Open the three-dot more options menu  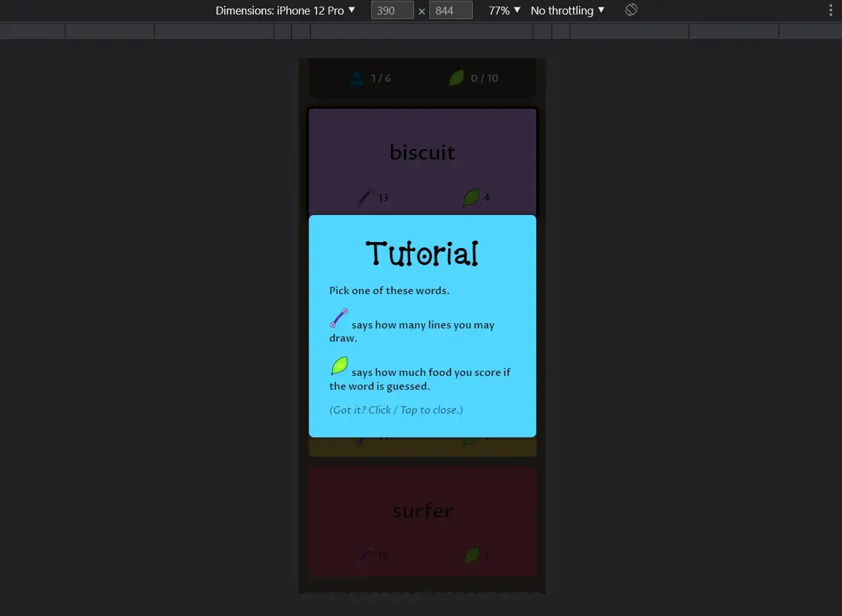tap(831, 10)
